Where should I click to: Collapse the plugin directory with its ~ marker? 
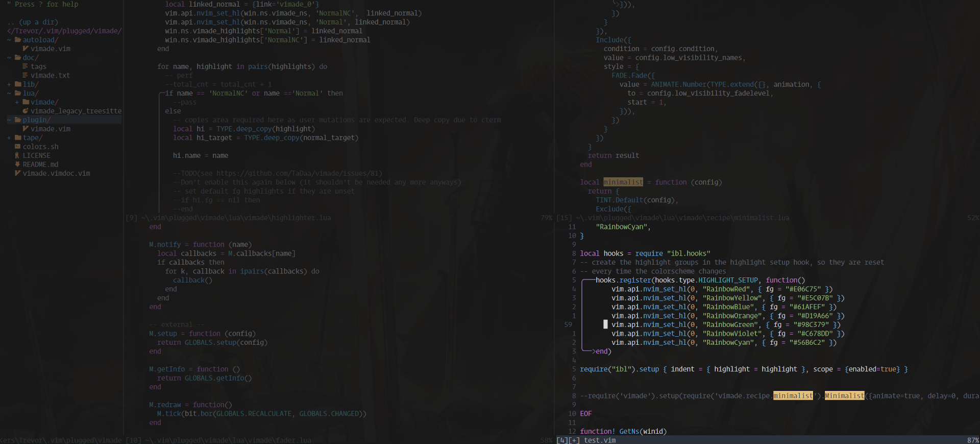[9, 120]
